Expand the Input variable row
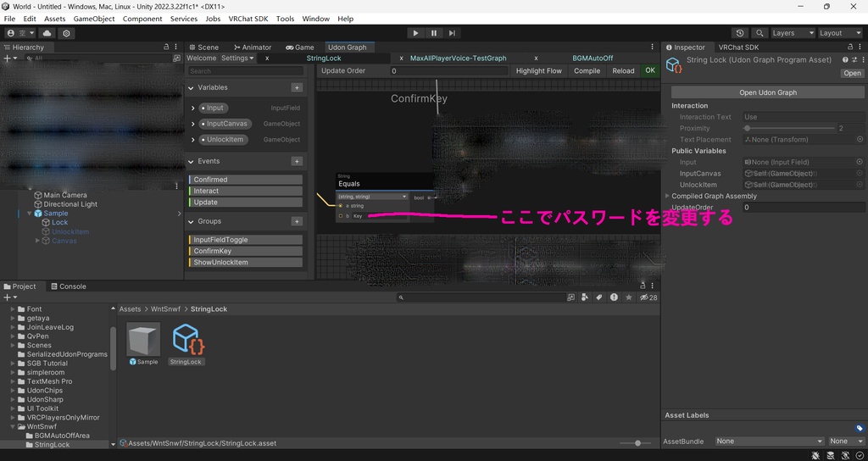Screen dimensions: 868x461 coord(192,108)
